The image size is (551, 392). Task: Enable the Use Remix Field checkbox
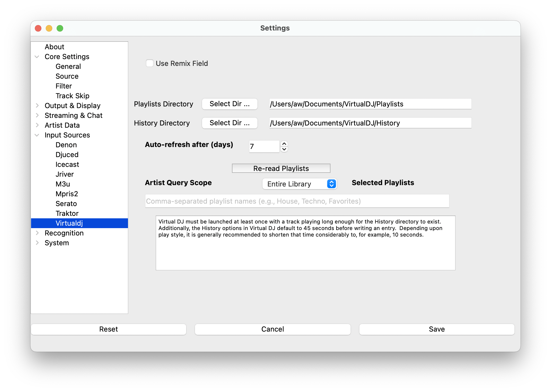click(x=150, y=63)
